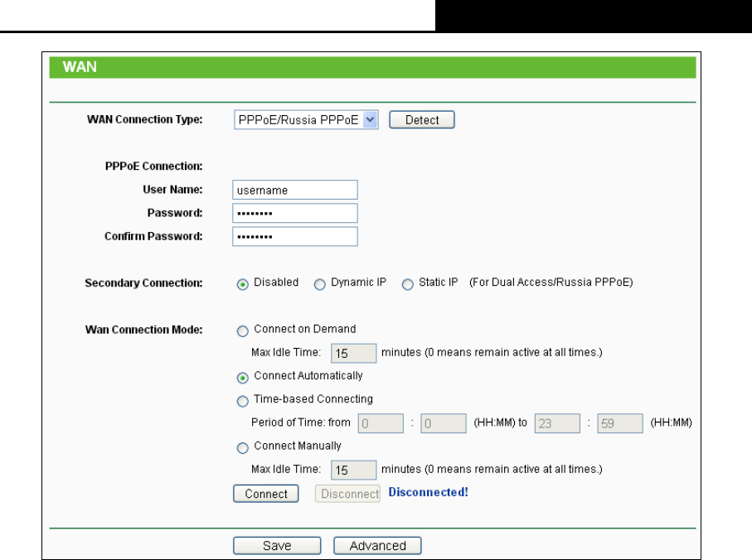The height and width of the screenshot is (560, 752).
Task: Open the WAN Connection Type dropdown
Action: [306, 120]
